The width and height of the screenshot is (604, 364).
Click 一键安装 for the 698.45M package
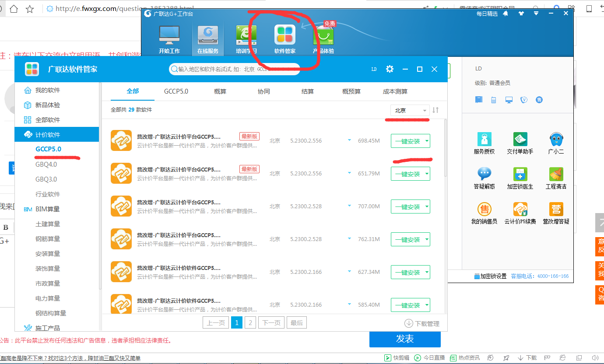pyautogui.click(x=407, y=141)
